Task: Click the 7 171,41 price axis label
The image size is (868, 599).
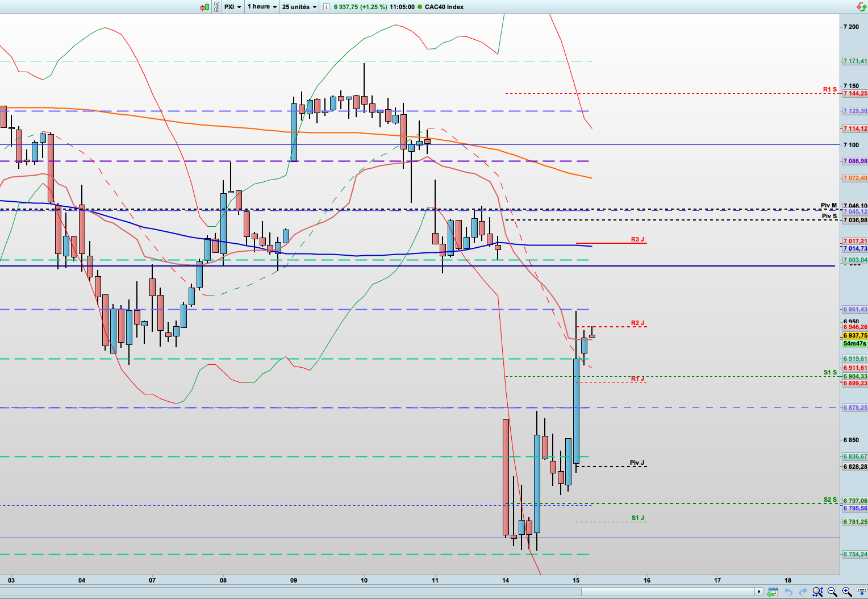Action: pos(855,61)
